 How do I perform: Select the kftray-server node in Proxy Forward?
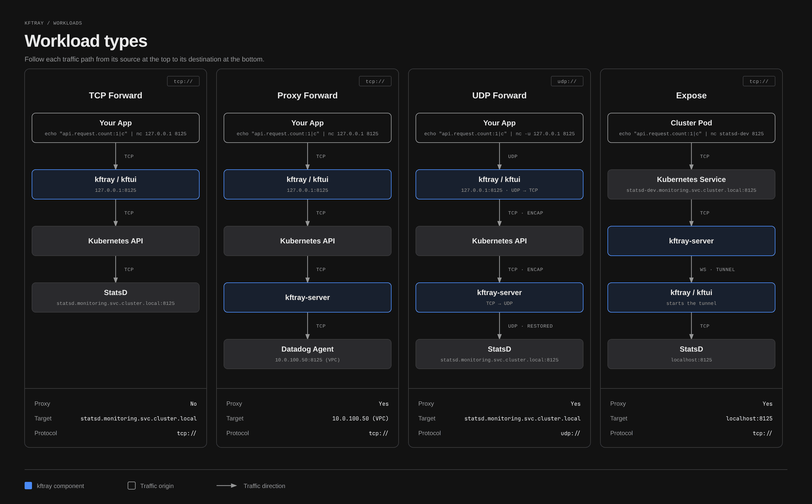(x=307, y=297)
